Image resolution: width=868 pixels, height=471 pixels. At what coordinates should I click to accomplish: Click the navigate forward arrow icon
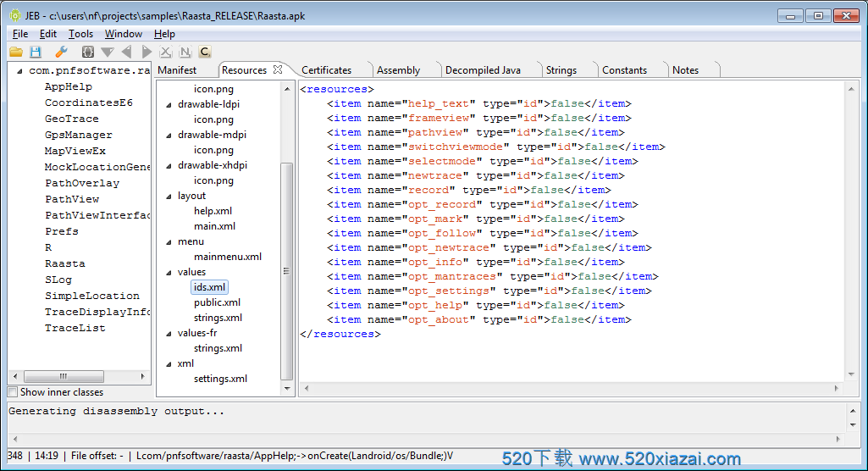coord(147,52)
